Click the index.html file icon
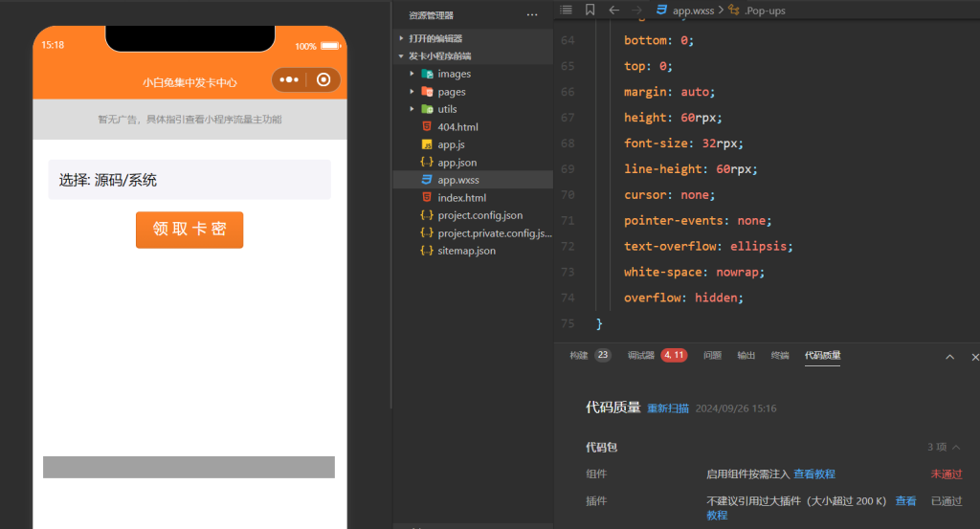Image resolution: width=980 pixels, height=529 pixels. point(427,197)
